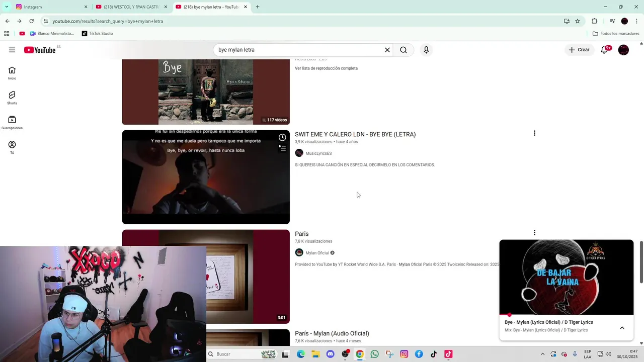Seek on miniplayer red progress bar

pyautogui.click(x=566, y=315)
